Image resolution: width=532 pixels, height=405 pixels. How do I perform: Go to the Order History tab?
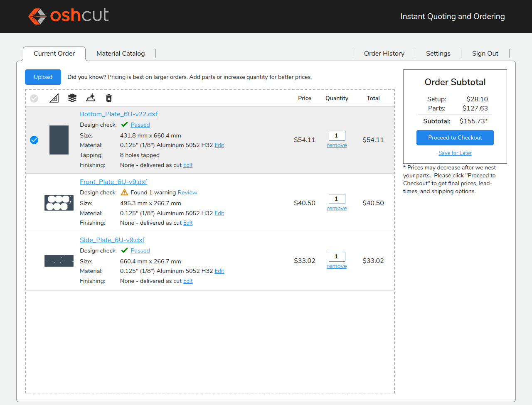[384, 54]
